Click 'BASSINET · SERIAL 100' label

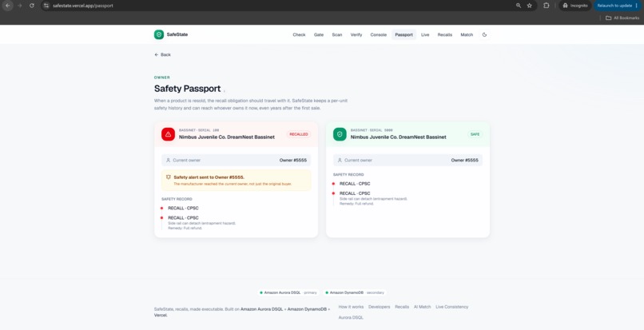click(199, 130)
